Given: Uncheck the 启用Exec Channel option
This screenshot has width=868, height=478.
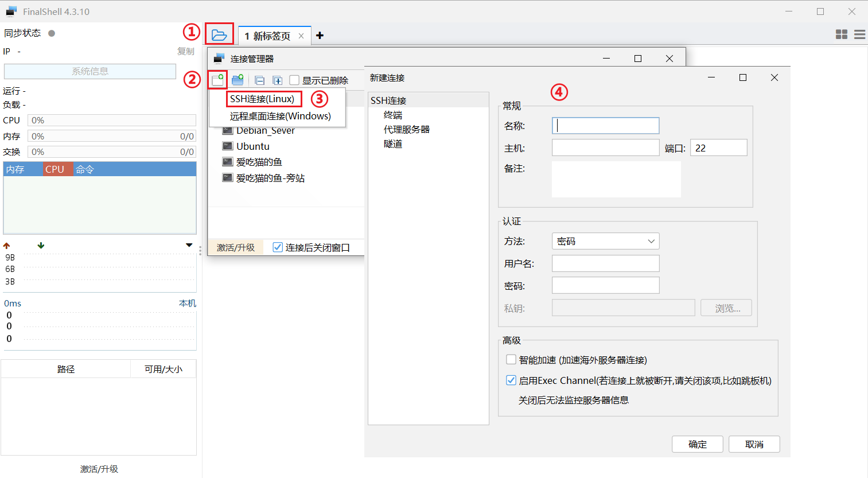Looking at the screenshot, I should [x=511, y=380].
